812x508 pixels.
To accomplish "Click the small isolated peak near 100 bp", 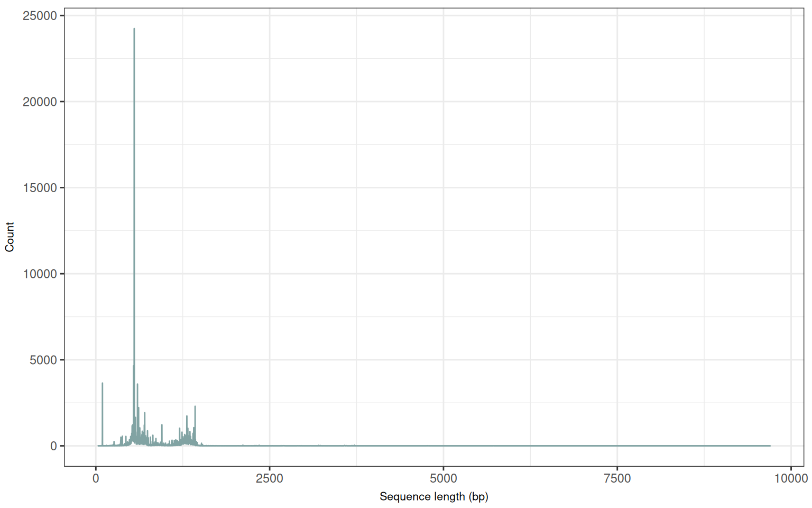I will coord(103,414).
